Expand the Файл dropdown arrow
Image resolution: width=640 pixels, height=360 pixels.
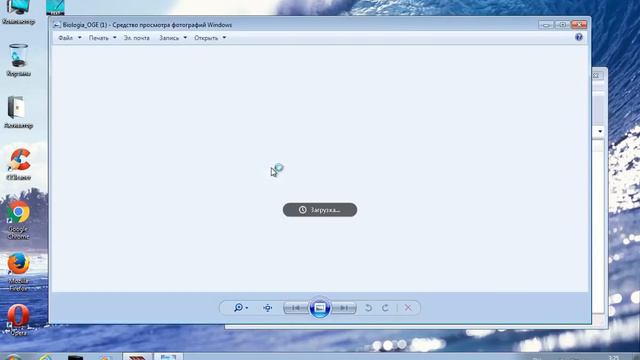[80, 38]
